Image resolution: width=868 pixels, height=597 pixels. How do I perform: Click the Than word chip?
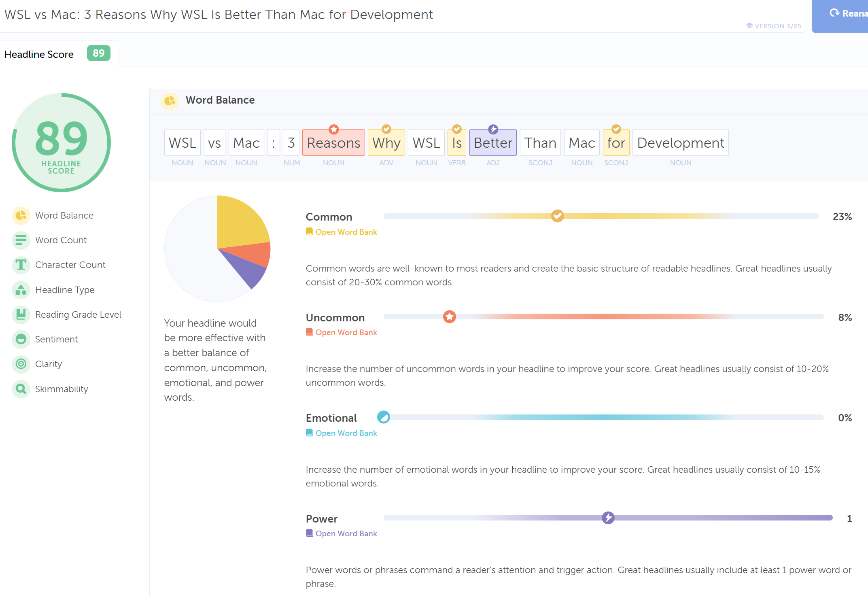click(x=540, y=142)
